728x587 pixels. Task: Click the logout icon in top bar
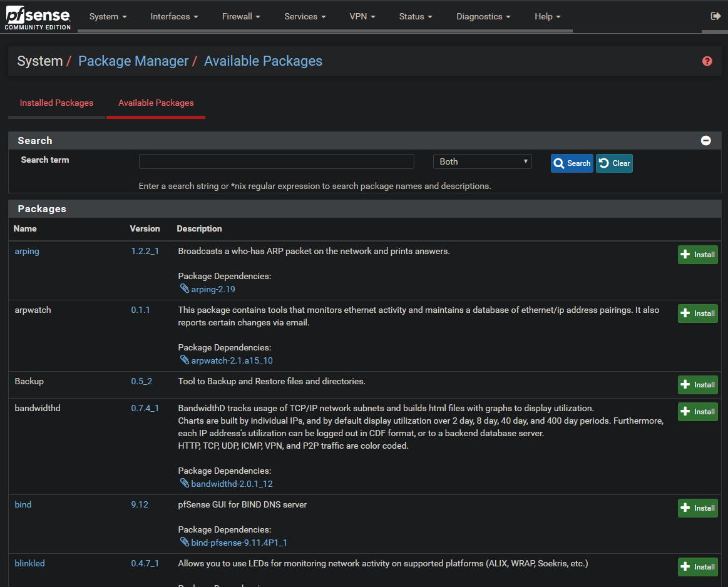(715, 16)
